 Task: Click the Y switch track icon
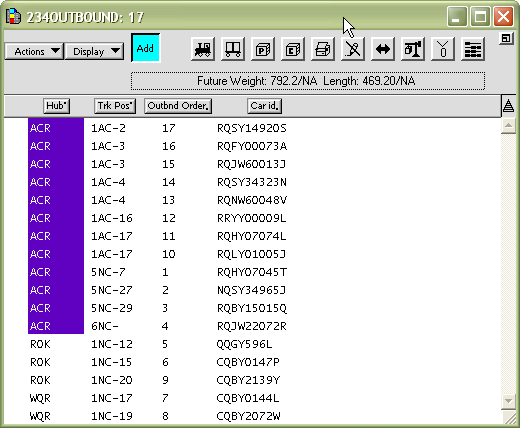tap(443, 49)
